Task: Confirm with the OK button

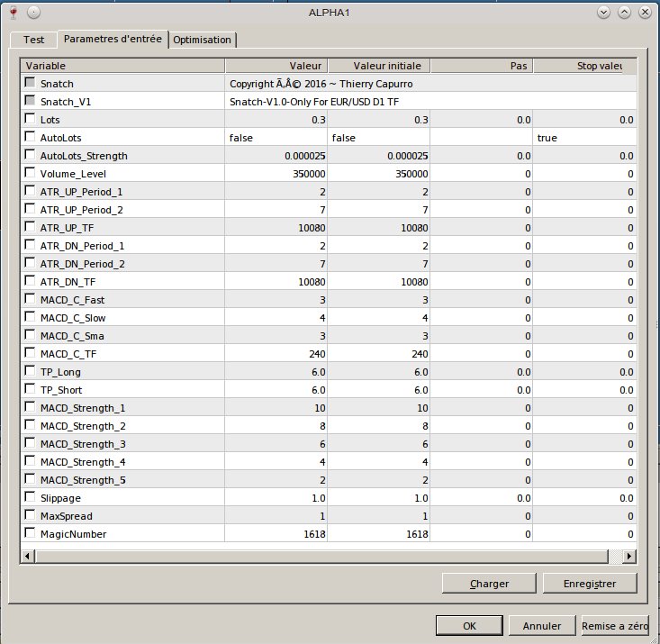Action: tap(469, 625)
